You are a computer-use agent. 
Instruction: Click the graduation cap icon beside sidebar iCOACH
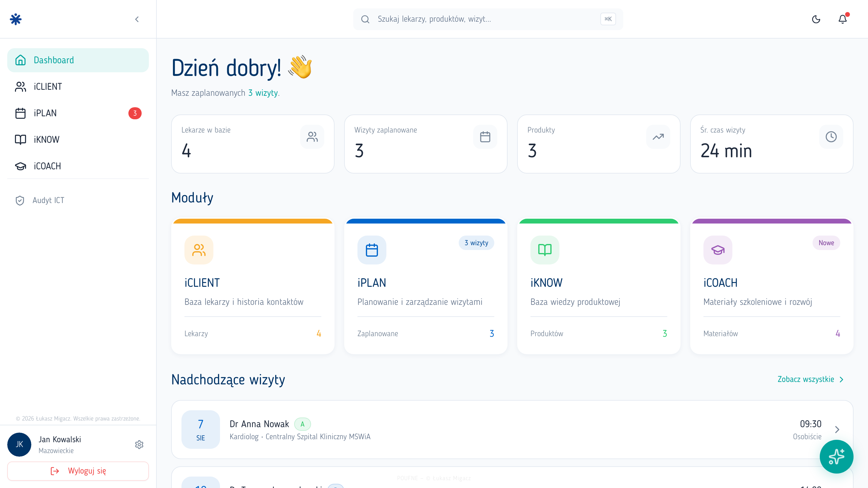click(20, 166)
